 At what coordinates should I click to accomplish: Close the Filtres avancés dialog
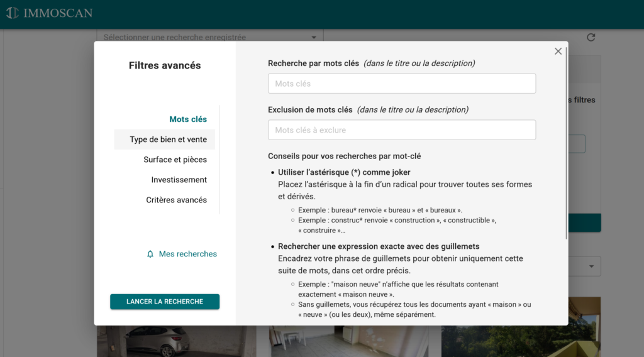[558, 52]
